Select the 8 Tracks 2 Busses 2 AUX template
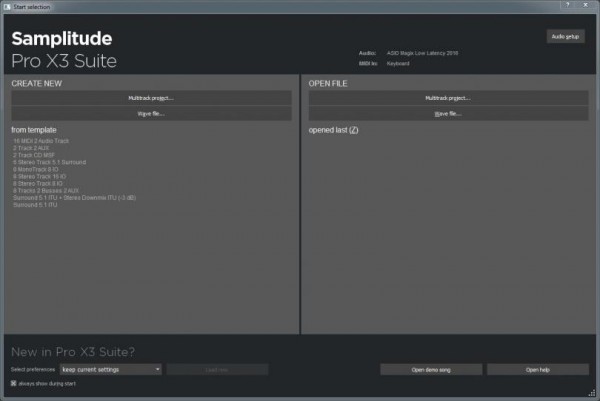Viewport: 600px width, 401px height. [x=46, y=191]
